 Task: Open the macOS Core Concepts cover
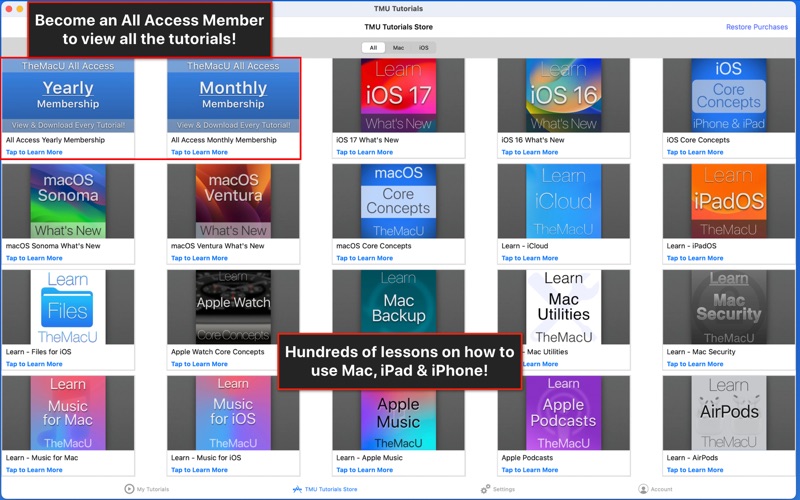tap(398, 201)
